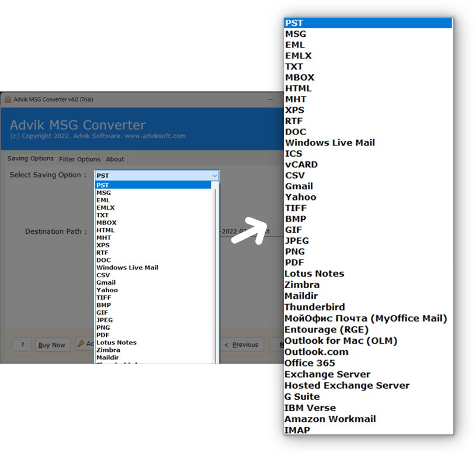Select highlighted PST in the enlarged list
476x456 pixels.
point(368,23)
